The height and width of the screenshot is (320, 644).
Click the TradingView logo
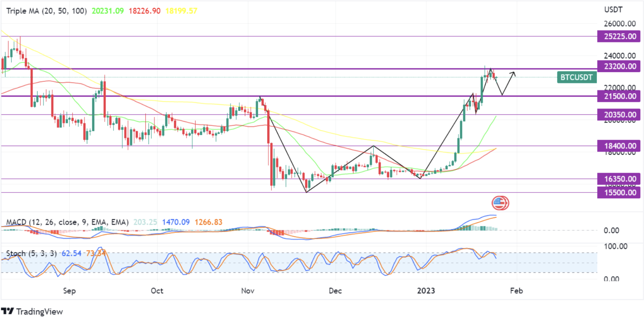(x=32, y=311)
